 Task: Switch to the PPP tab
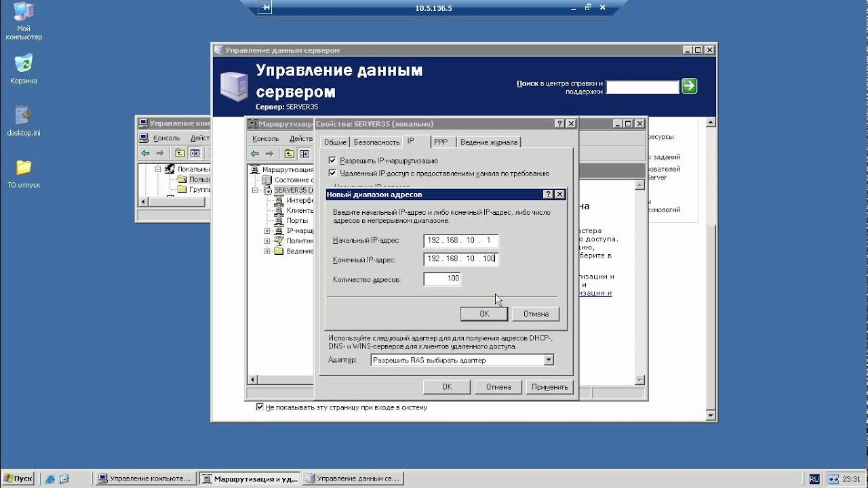coord(441,142)
